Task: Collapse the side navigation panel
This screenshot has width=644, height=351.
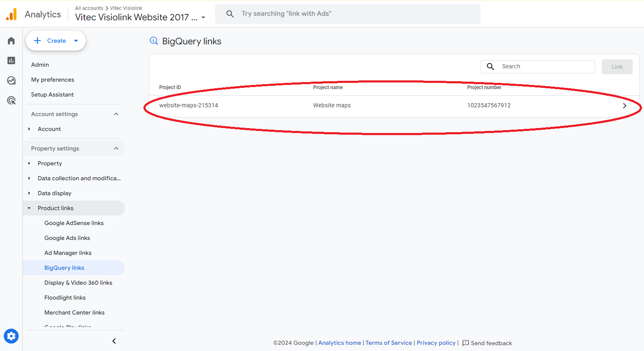Action: tap(114, 341)
